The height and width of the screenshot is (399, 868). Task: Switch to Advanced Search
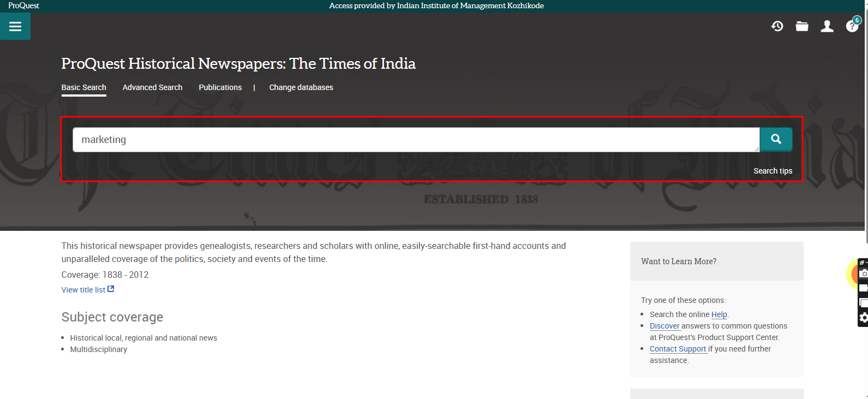pyautogui.click(x=152, y=87)
